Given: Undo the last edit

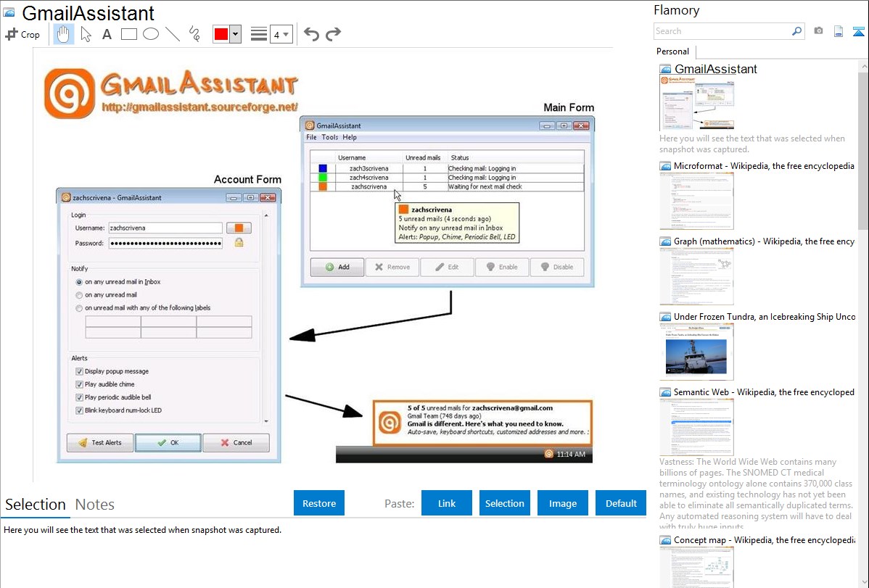Looking at the screenshot, I should tap(311, 34).
